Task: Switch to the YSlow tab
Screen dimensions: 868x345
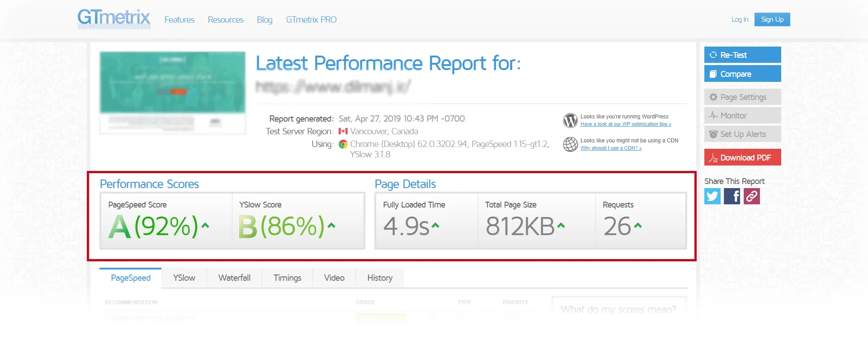Action: pos(184,278)
